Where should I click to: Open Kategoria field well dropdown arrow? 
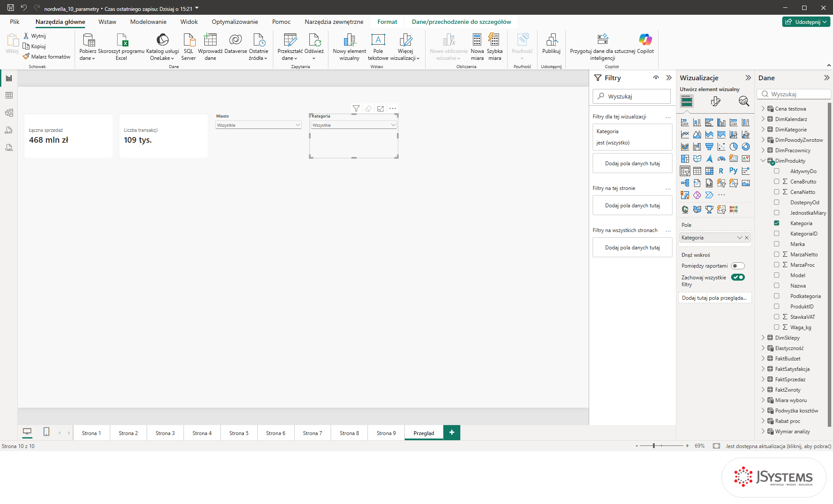739,238
